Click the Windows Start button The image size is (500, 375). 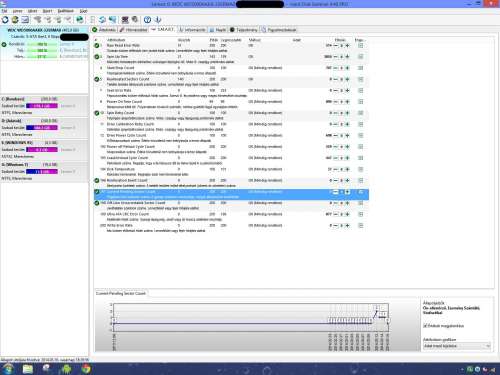pyautogui.click(x=8, y=369)
